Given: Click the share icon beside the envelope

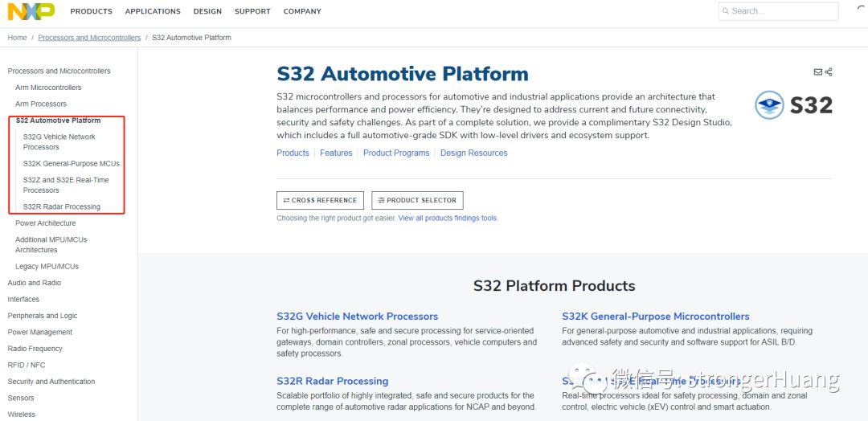Looking at the screenshot, I should pos(828,72).
